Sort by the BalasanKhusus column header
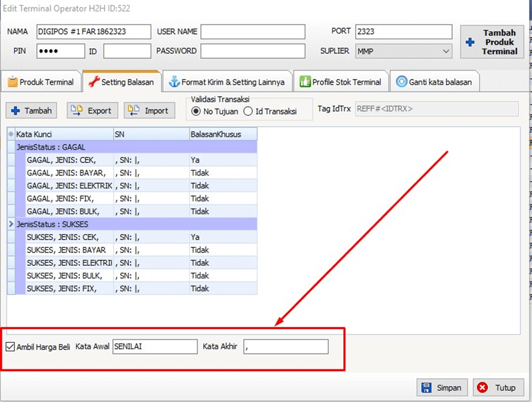 222,134
